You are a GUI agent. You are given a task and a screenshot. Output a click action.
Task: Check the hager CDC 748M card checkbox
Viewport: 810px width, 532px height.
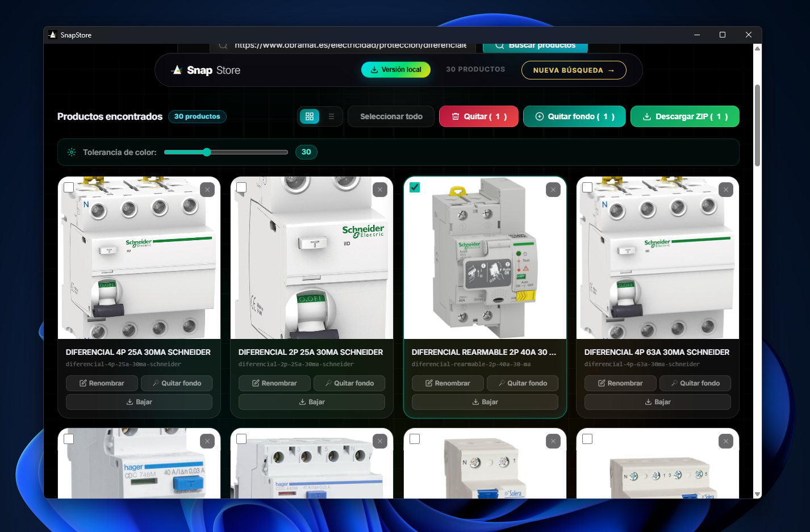[x=69, y=439]
